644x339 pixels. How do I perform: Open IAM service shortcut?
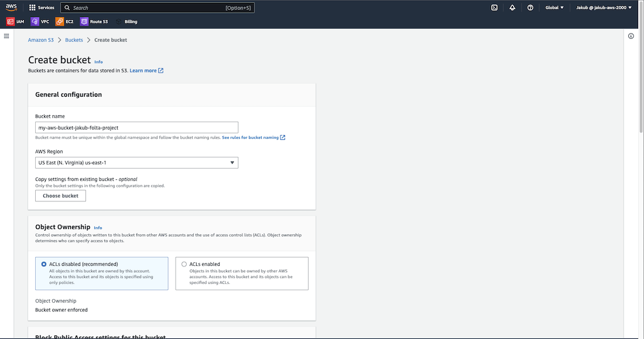pyautogui.click(x=16, y=22)
